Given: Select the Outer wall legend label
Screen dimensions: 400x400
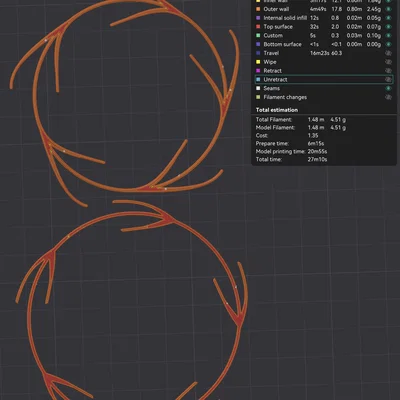Looking at the screenshot, I should click(276, 9).
